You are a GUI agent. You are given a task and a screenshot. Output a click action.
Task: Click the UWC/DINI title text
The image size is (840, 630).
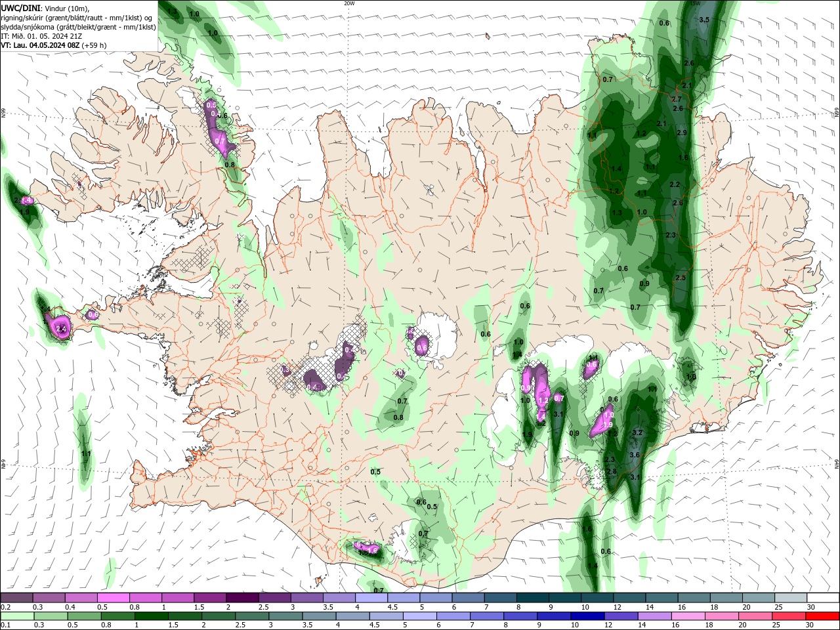pyautogui.click(x=21, y=7)
